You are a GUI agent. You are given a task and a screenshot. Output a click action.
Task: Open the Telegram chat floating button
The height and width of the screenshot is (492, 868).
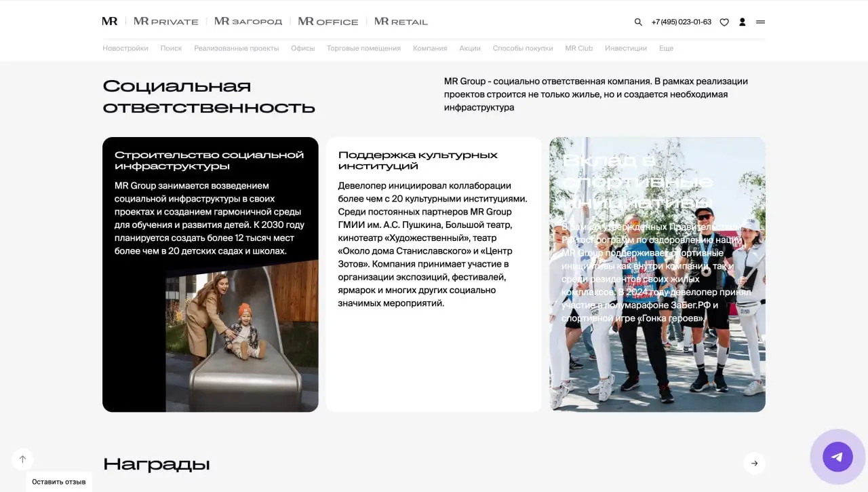click(x=837, y=457)
